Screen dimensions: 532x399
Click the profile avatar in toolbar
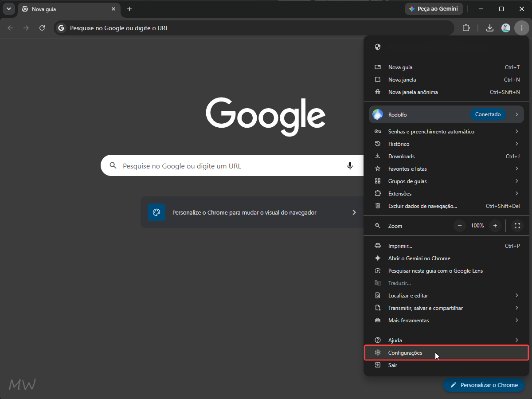point(506,28)
